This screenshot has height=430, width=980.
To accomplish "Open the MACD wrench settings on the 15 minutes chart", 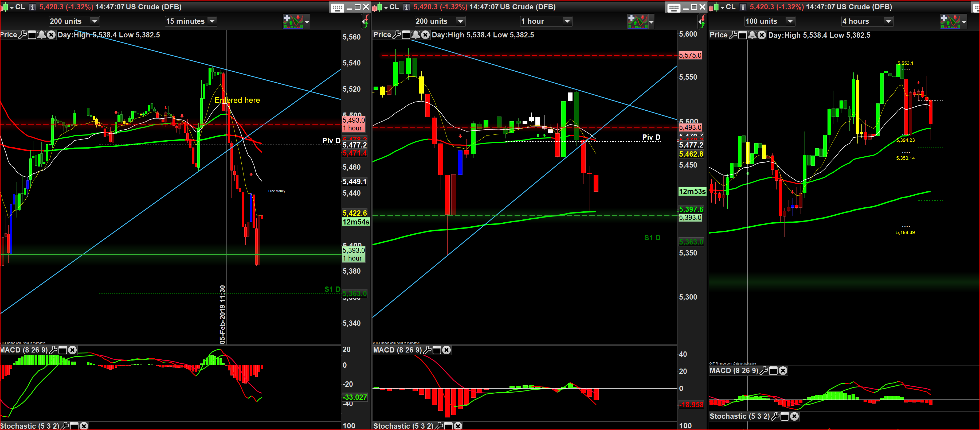I will pyautogui.click(x=53, y=350).
